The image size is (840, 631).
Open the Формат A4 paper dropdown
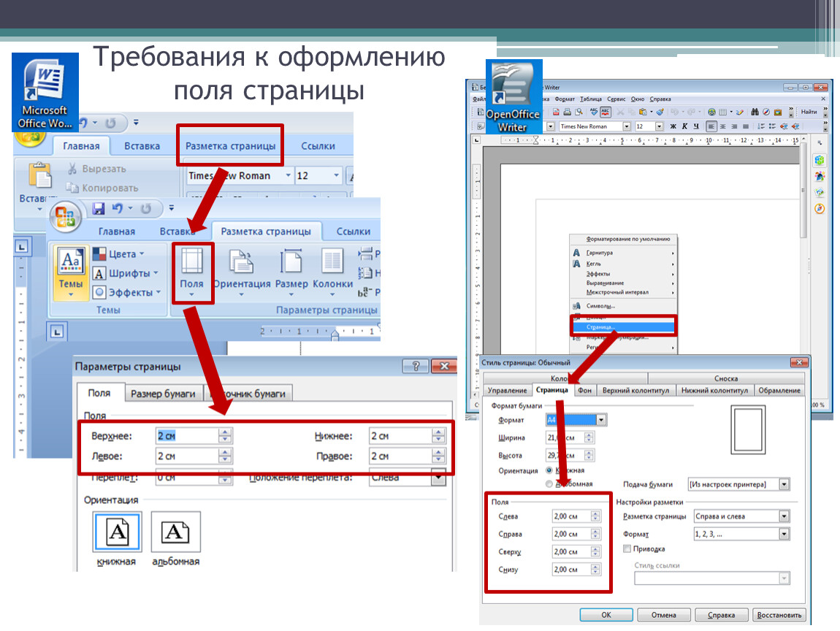click(x=601, y=420)
